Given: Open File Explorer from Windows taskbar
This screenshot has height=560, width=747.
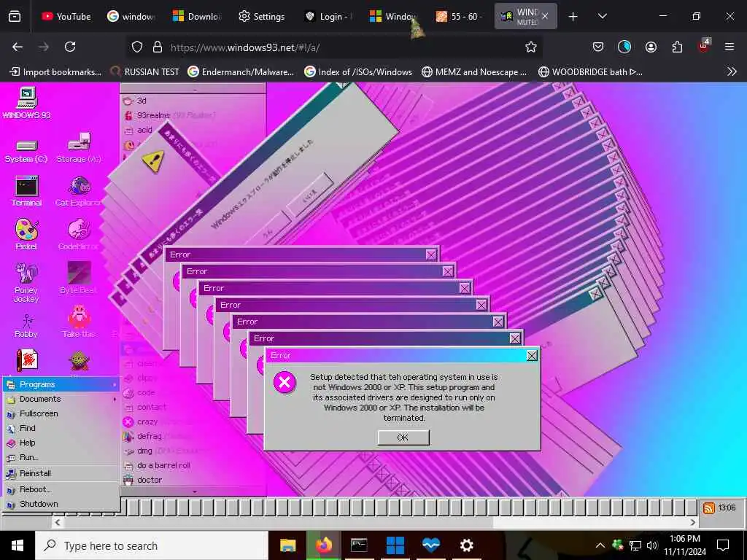Looking at the screenshot, I should (287, 545).
